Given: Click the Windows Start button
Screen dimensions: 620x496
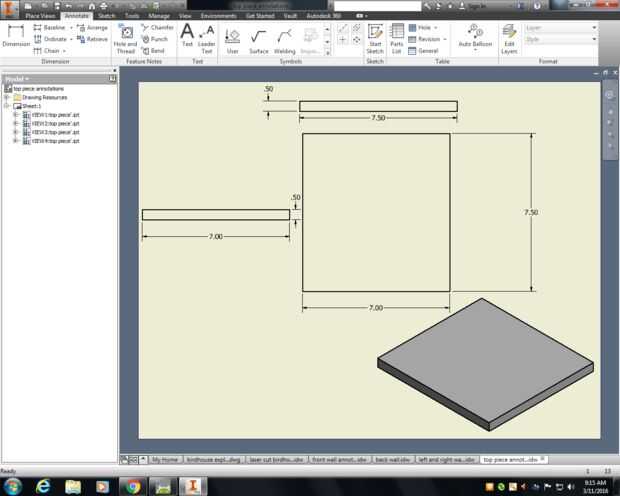Looking at the screenshot, I should 13,487.
